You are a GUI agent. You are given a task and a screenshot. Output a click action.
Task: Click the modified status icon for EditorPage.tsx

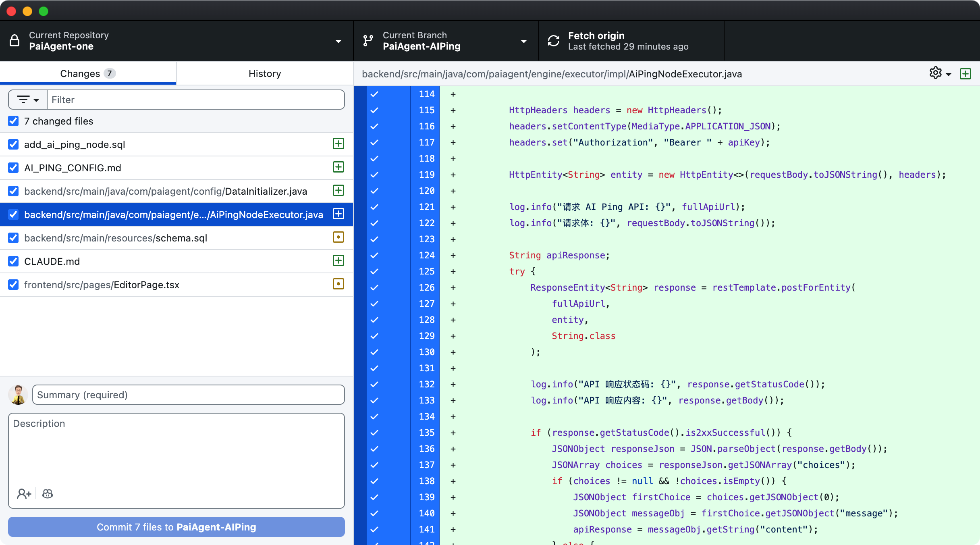pyautogui.click(x=338, y=284)
